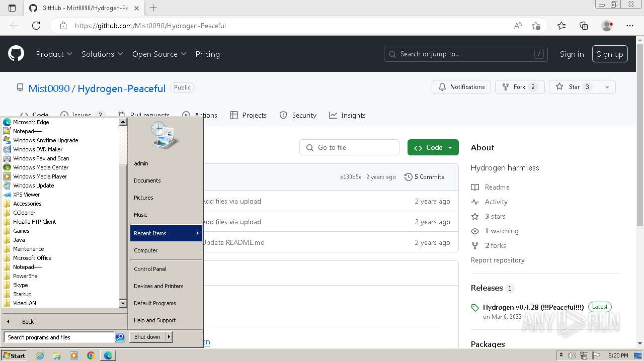Add page to favorites star icon
The width and height of the screenshot is (644, 362).
point(536,26)
